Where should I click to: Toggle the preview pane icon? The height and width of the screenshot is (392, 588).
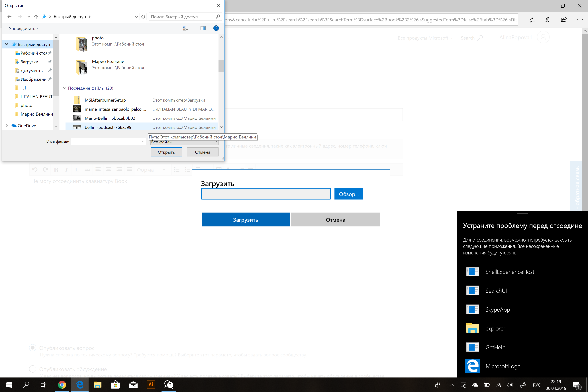tap(203, 28)
